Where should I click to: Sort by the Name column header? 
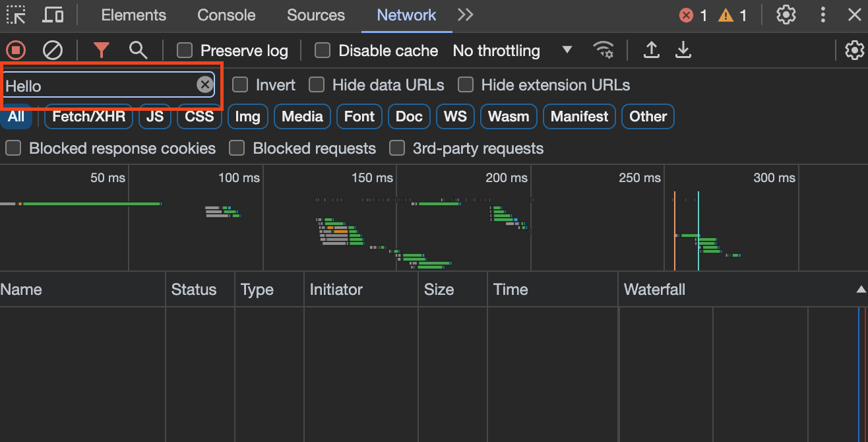(82, 290)
